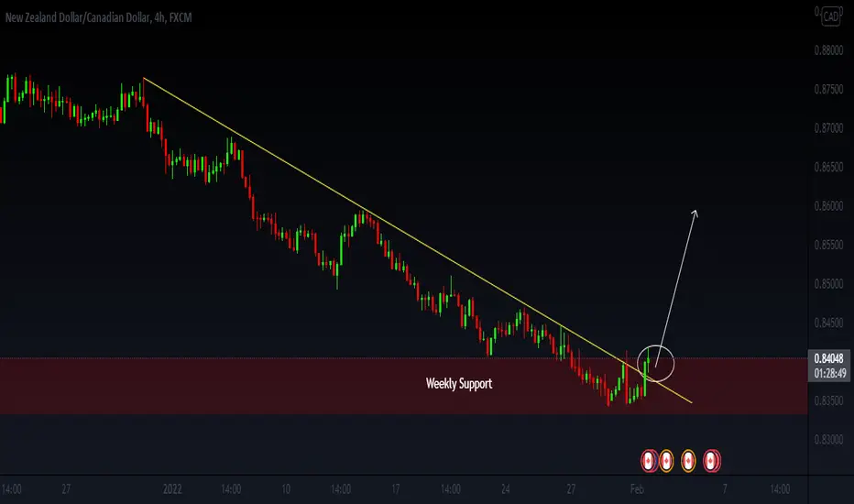Click the 0.85000 price axis label

(828, 284)
